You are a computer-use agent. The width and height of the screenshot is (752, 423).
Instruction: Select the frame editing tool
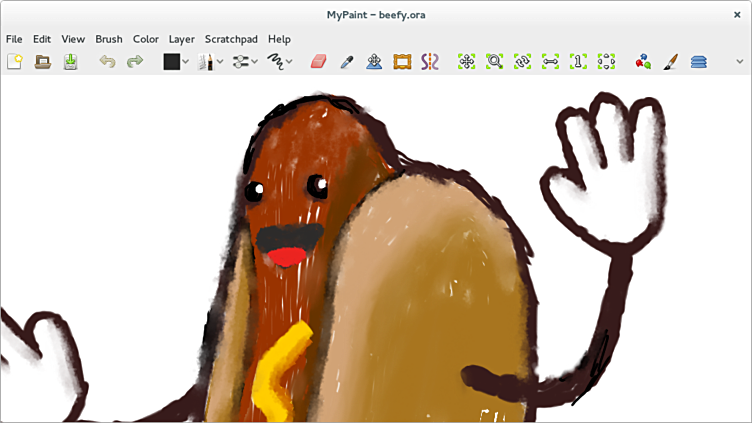tap(402, 62)
